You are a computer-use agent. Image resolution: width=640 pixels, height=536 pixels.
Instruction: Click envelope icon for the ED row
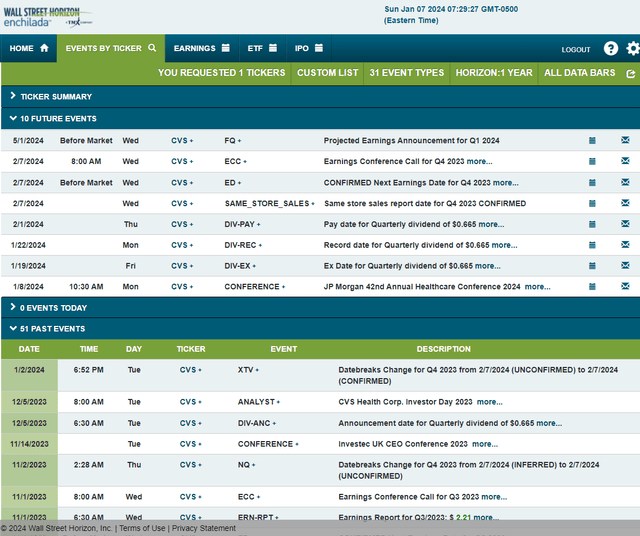tap(625, 182)
